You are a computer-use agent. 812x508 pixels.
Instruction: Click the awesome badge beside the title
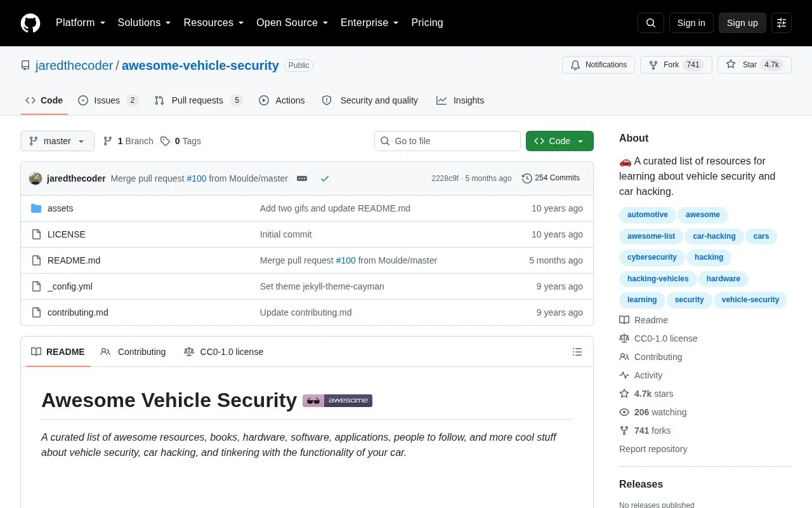click(337, 401)
